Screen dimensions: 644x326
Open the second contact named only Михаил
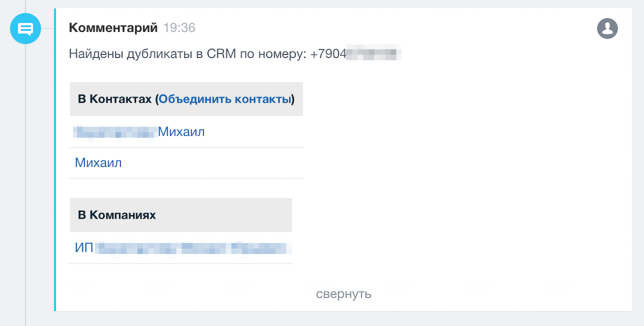coord(98,163)
